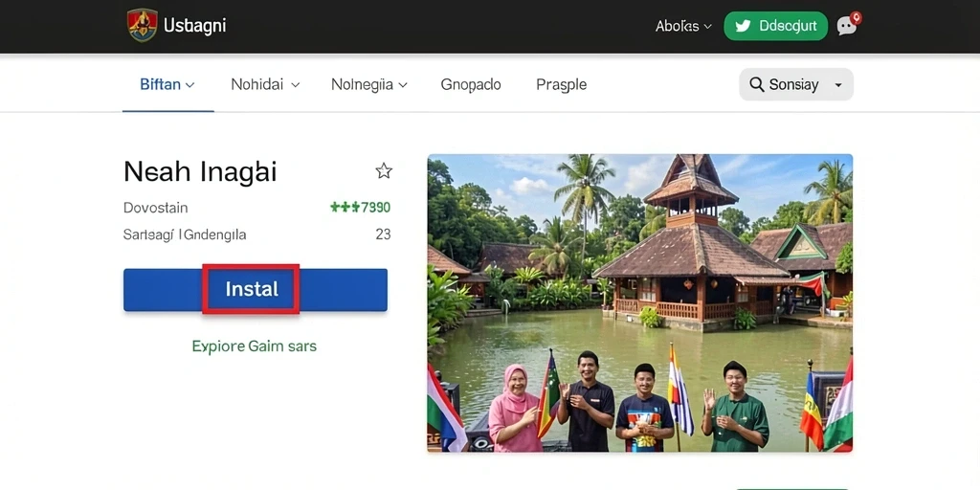The width and height of the screenshot is (980, 490).
Task: Open the Expiore Gaim sars link
Action: pyautogui.click(x=255, y=345)
